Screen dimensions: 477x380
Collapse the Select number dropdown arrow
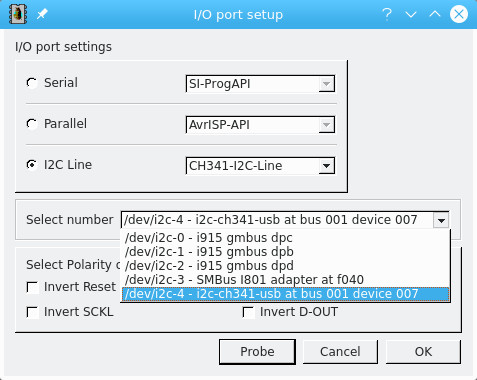[x=441, y=220]
